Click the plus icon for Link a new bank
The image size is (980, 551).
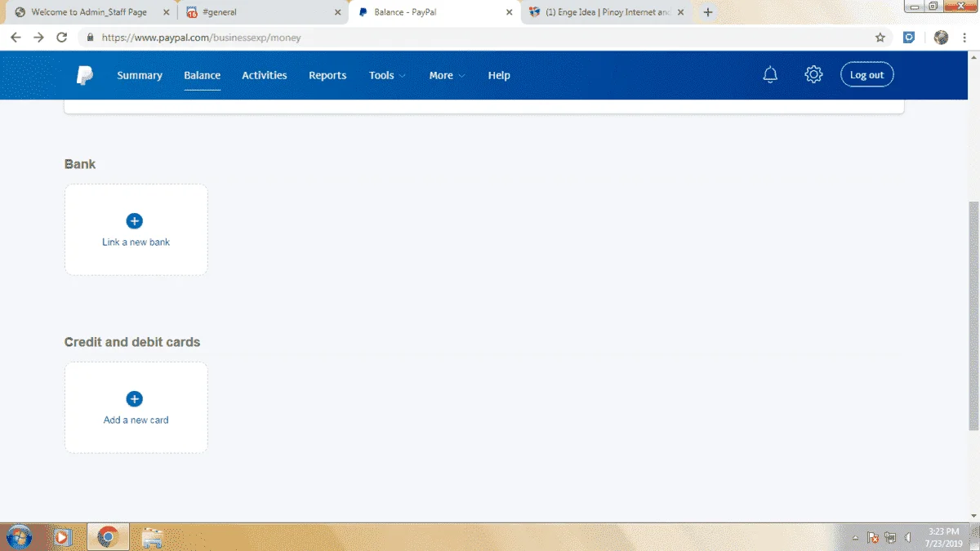pyautogui.click(x=135, y=221)
